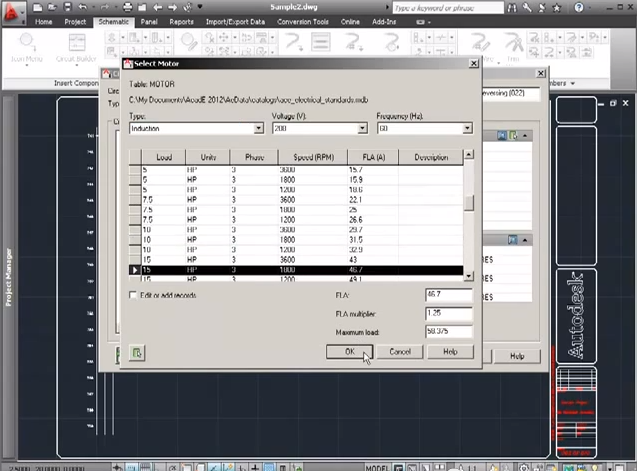Click the New drawing icon in quick access toolbar

pos(37,7)
